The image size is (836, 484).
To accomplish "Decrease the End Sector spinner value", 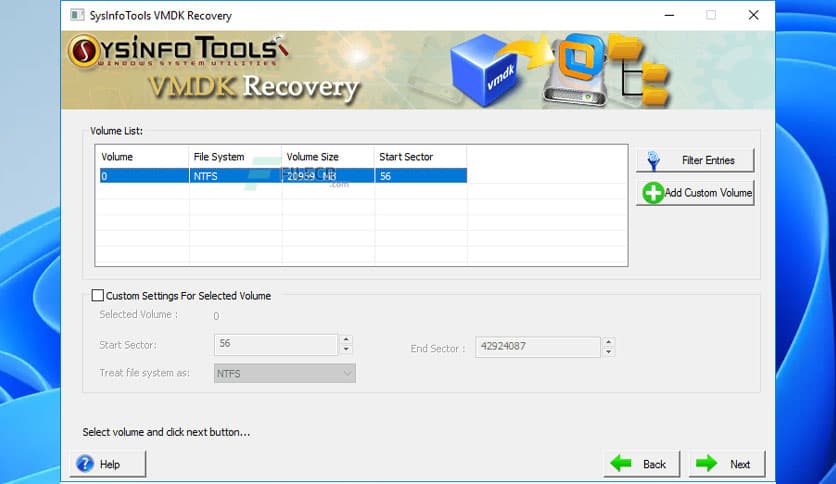I will (x=608, y=352).
